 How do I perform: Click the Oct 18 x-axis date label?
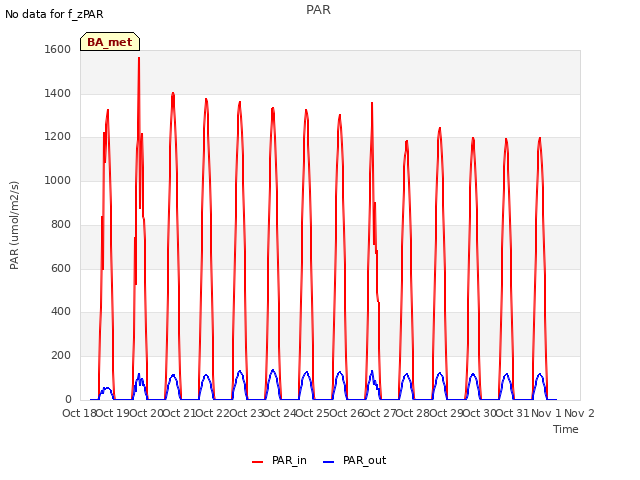pos(78,413)
